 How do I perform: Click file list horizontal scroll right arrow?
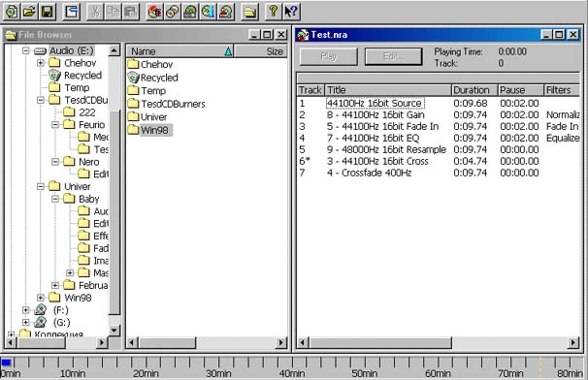coord(281,342)
